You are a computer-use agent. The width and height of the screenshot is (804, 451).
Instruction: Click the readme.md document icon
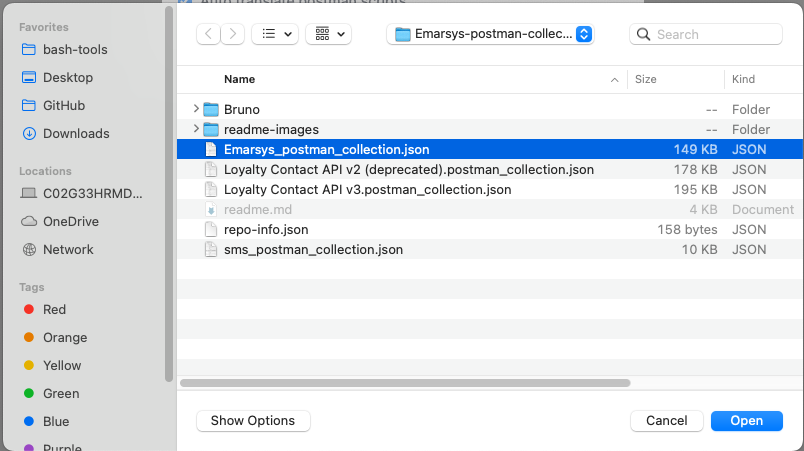[x=211, y=209]
